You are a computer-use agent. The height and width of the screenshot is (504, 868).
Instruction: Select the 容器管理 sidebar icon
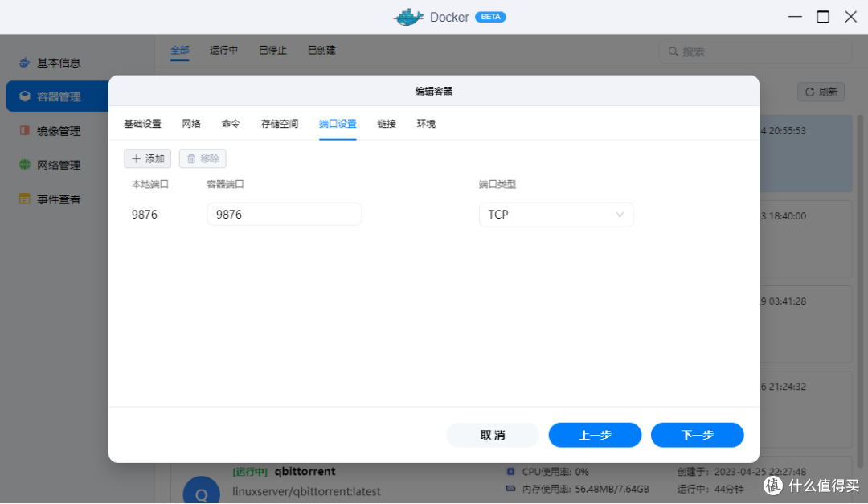[24, 96]
